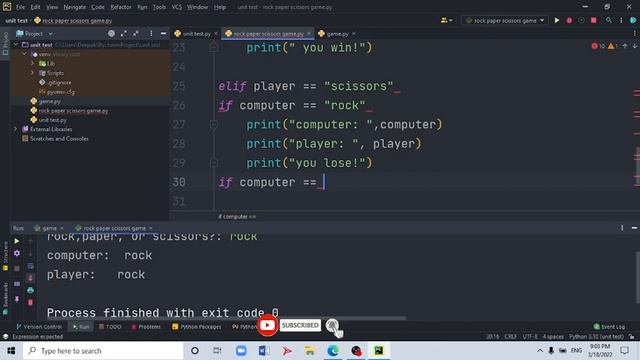Select .gitignore file in project tree
Image resolution: width=640 pixels, height=360 pixels.
coord(55,82)
